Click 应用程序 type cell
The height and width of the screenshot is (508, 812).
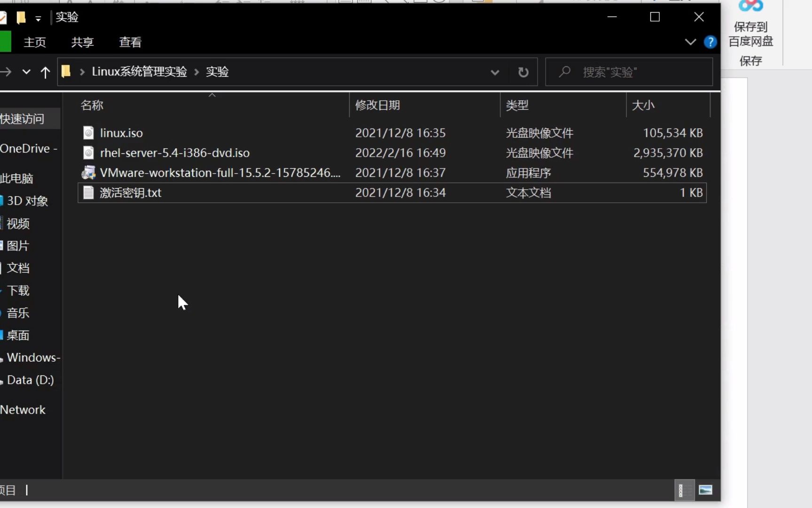click(528, 173)
